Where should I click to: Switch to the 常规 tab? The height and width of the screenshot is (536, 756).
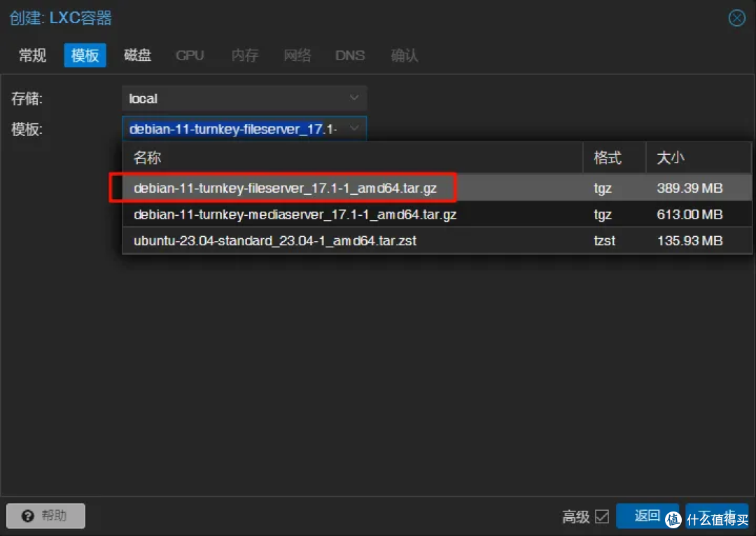pyautogui.click(x=31, y=55)
